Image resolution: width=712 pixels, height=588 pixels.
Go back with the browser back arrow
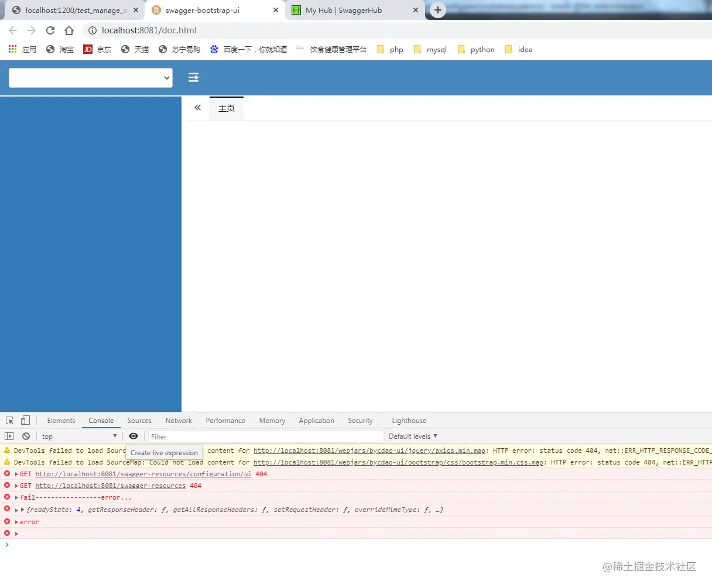tap(13, 30)
